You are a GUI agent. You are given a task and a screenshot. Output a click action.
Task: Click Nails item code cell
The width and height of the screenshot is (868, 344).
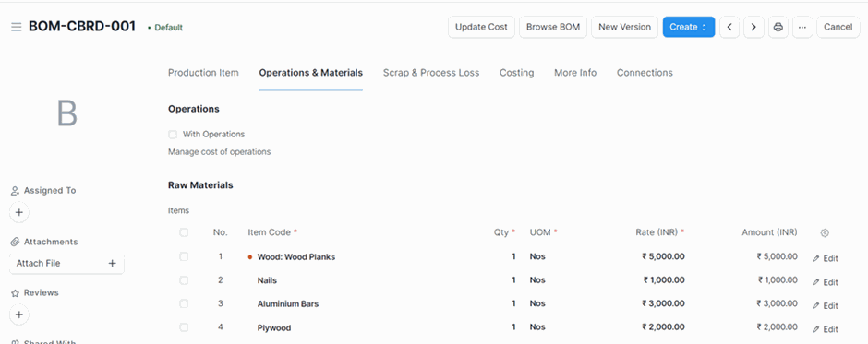(x=267, y=280)
